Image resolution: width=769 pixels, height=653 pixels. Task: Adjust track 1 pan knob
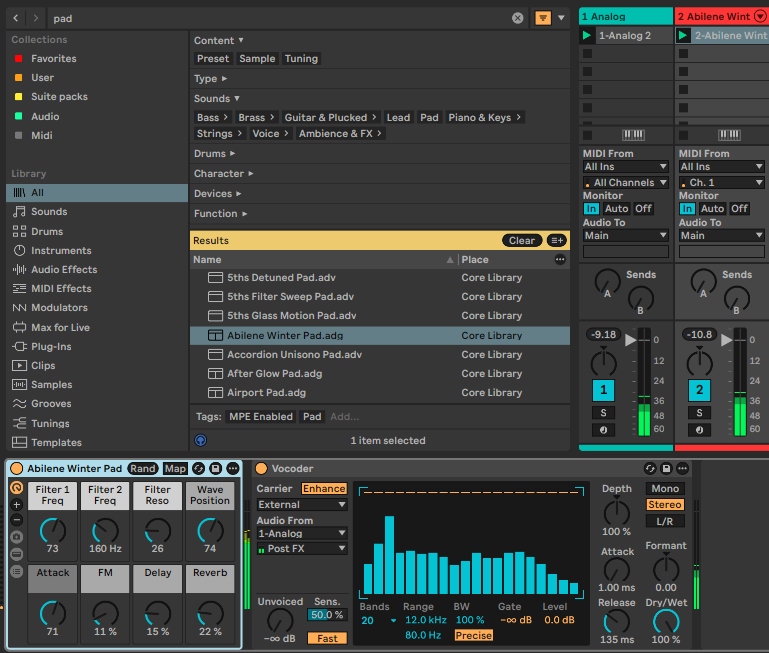pyautogui.click(x=603, y=362)
